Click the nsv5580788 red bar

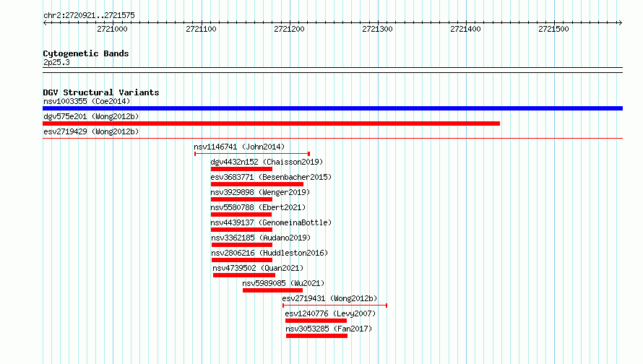click(241, 214)
